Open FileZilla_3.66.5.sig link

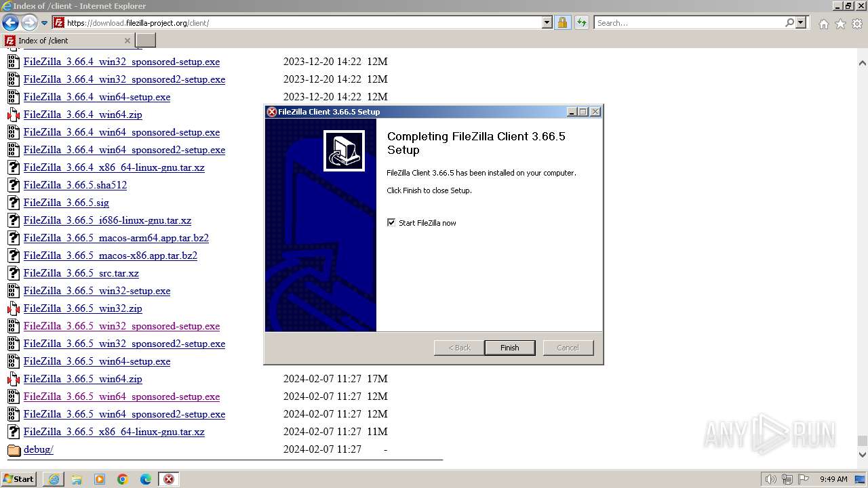(x=66, y=203)
